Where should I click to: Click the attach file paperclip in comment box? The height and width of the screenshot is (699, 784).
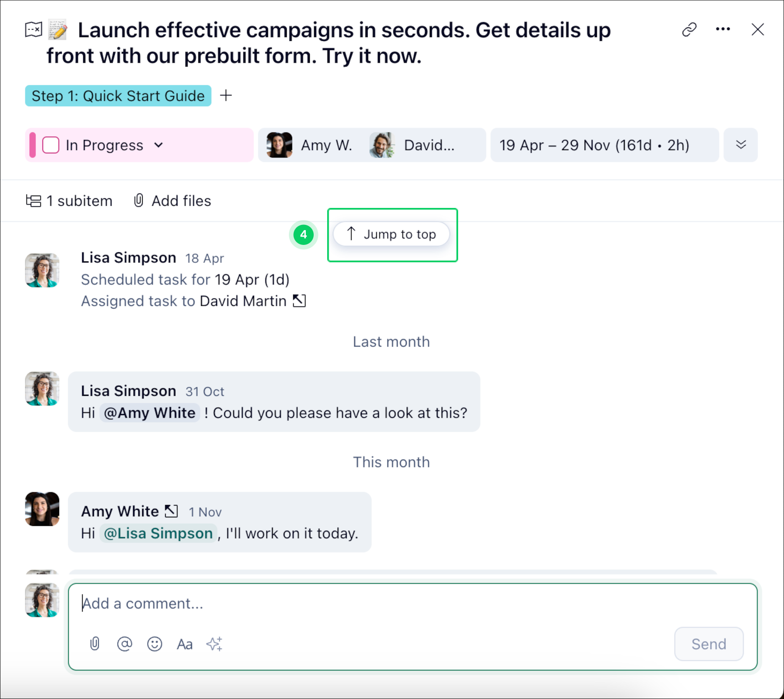[x=94, y=644]
